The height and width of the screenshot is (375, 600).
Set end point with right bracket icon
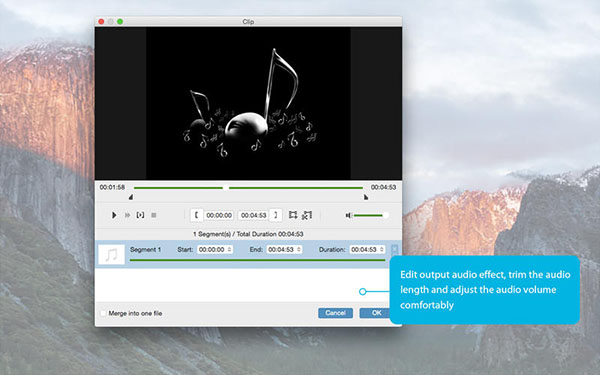[276, 215]
